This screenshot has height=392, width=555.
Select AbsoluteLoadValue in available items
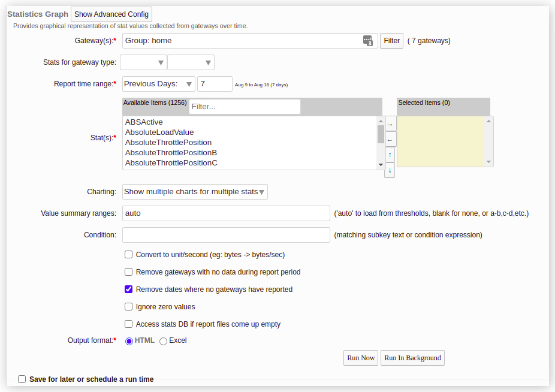159,132
